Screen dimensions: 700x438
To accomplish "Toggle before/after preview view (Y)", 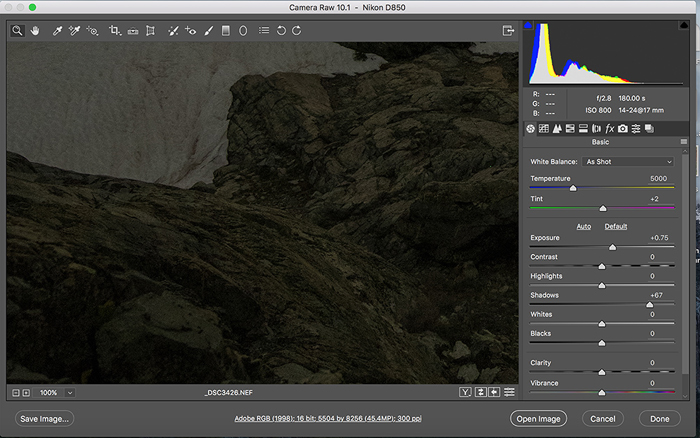I will pyautogui.click(x=465, y=392).
